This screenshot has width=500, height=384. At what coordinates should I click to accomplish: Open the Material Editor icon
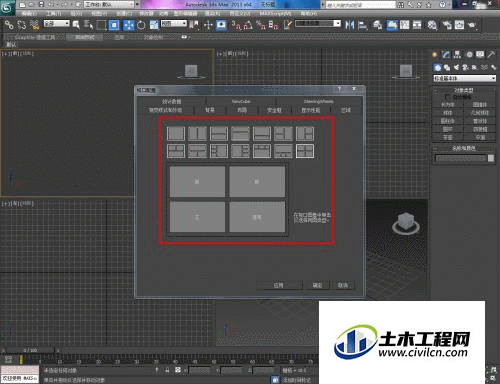click(x=432, y=25)
